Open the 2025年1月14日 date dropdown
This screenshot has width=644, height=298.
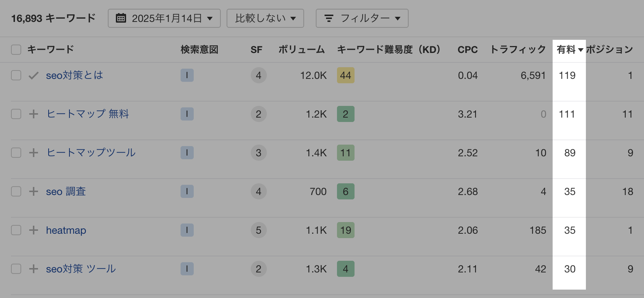164,18
